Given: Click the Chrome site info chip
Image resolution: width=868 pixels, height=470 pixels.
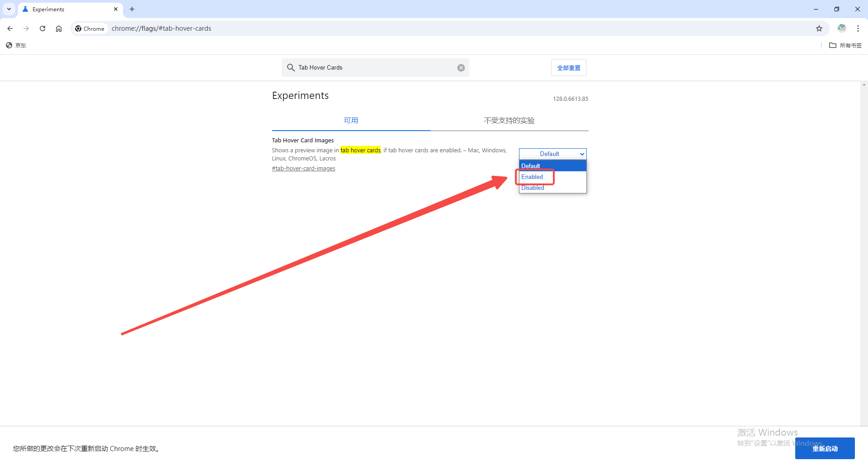Looking at the screenshot, I should pos(90,28).
